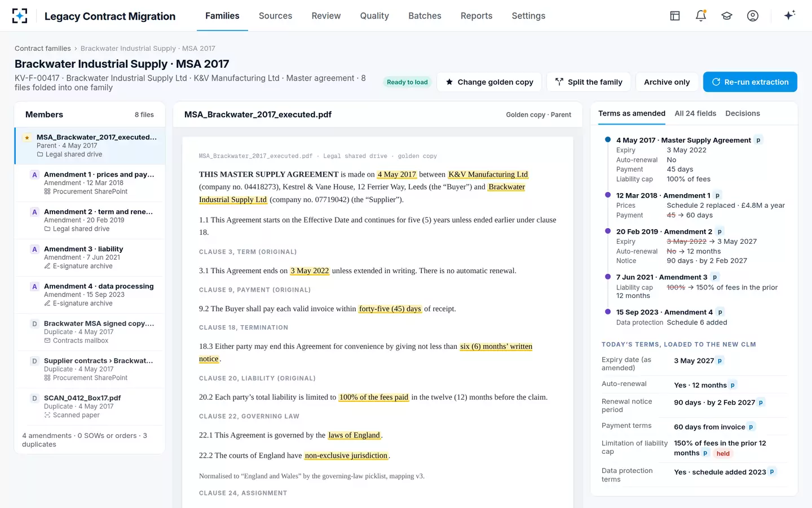Viewport: 812px width, 508px height.
Task: Click the Change golden copy button
Action: (x=489, y=82)
